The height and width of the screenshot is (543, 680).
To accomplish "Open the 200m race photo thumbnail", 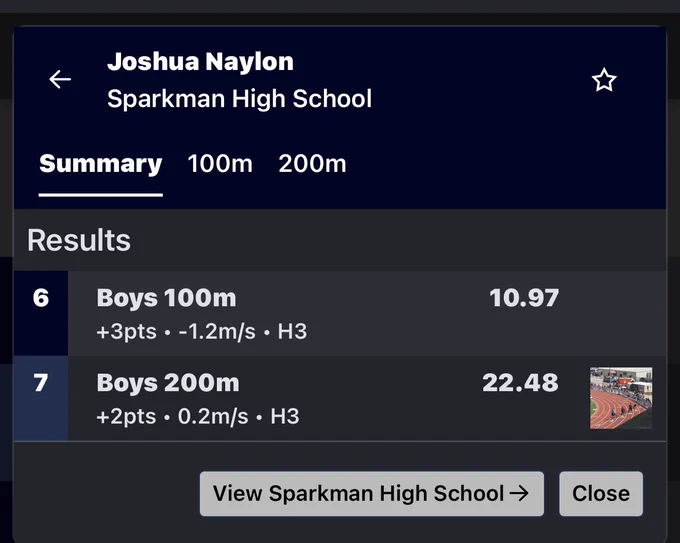I will click(x=621, y=398).
